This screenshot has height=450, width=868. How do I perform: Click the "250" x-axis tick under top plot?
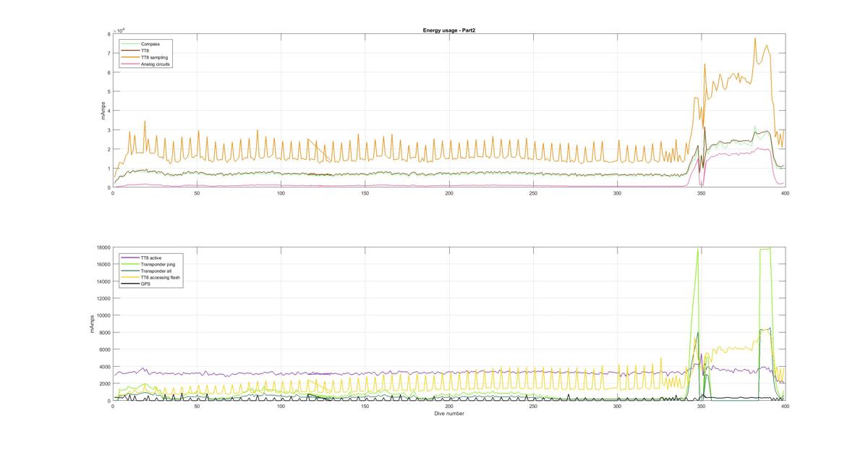(x=532, y=193)
